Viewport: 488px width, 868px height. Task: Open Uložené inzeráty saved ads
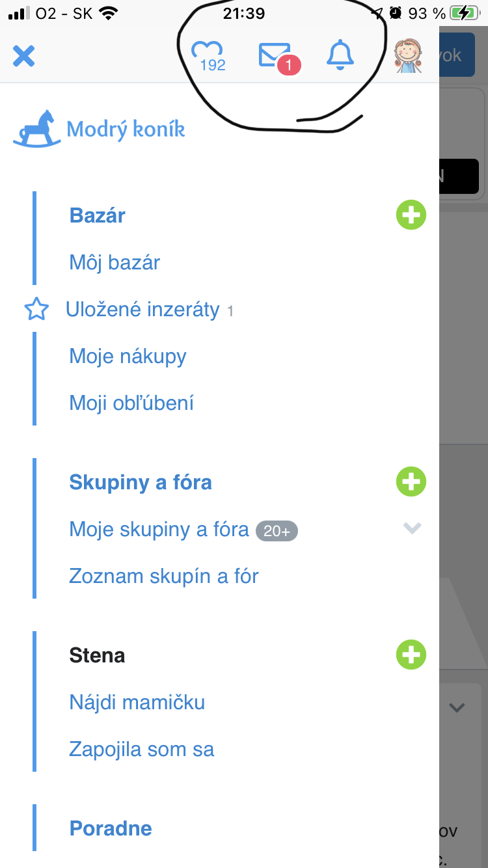(142, 310)
